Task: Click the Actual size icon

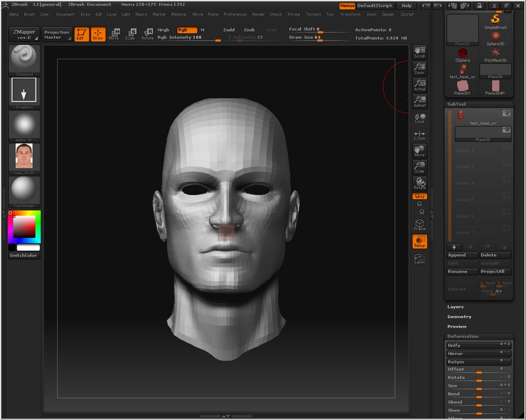Action: pos(420,85)
